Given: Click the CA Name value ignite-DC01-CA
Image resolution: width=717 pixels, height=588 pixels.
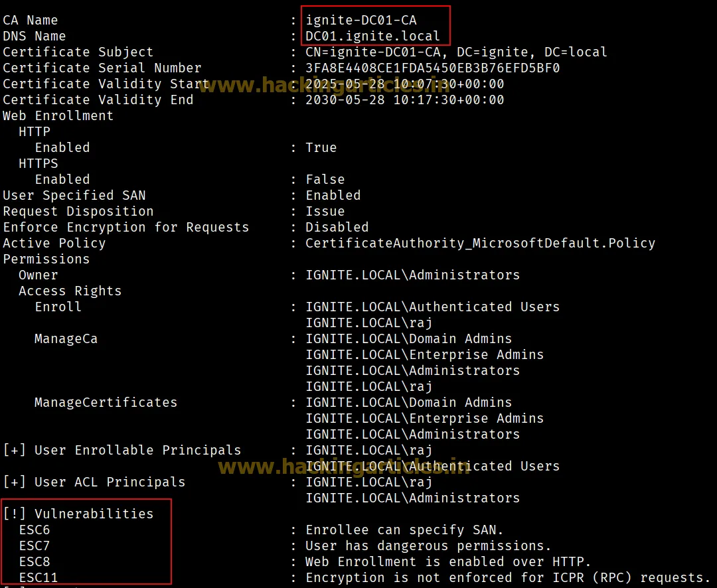Looking at the screenshot, I should tap(361, 20).
